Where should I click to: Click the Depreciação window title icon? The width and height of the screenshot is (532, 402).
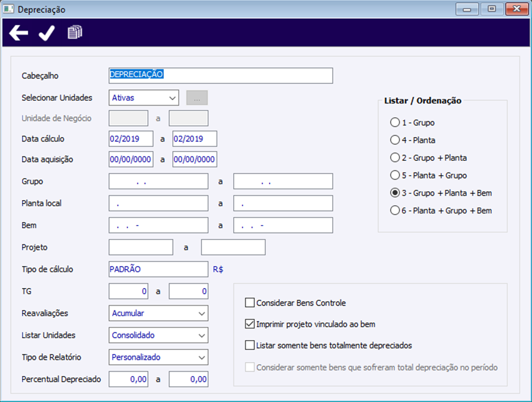9,9
